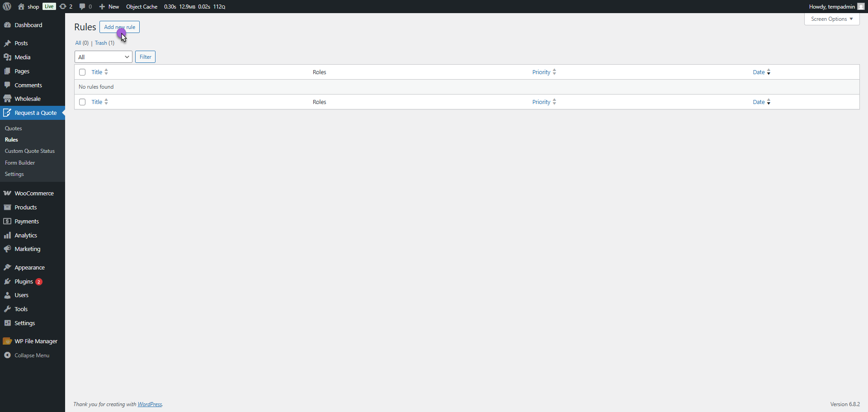Click the WordPress logo icon
This screenshot has height=412, width=868.
pos(7,6)
